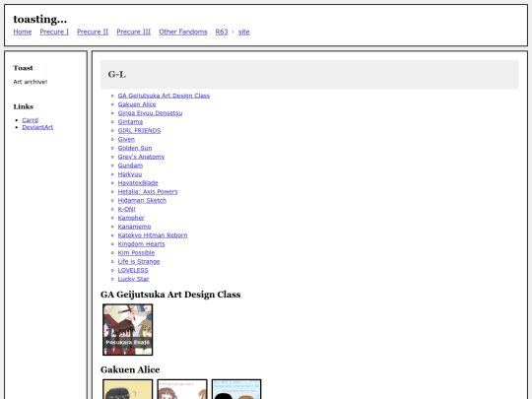Jump to Kim Possible section
532x399 pixels.
coord(136,253)
